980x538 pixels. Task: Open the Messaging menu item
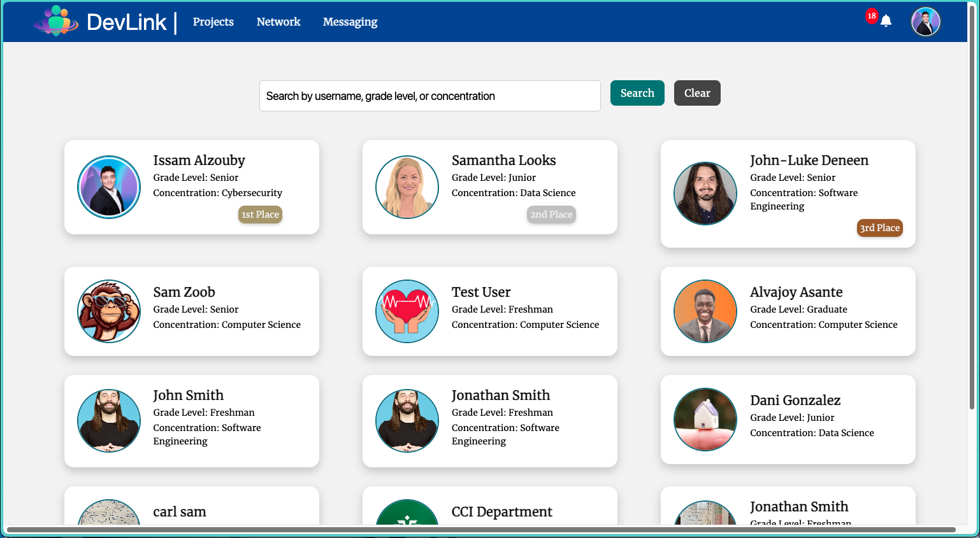coord(350,22)
